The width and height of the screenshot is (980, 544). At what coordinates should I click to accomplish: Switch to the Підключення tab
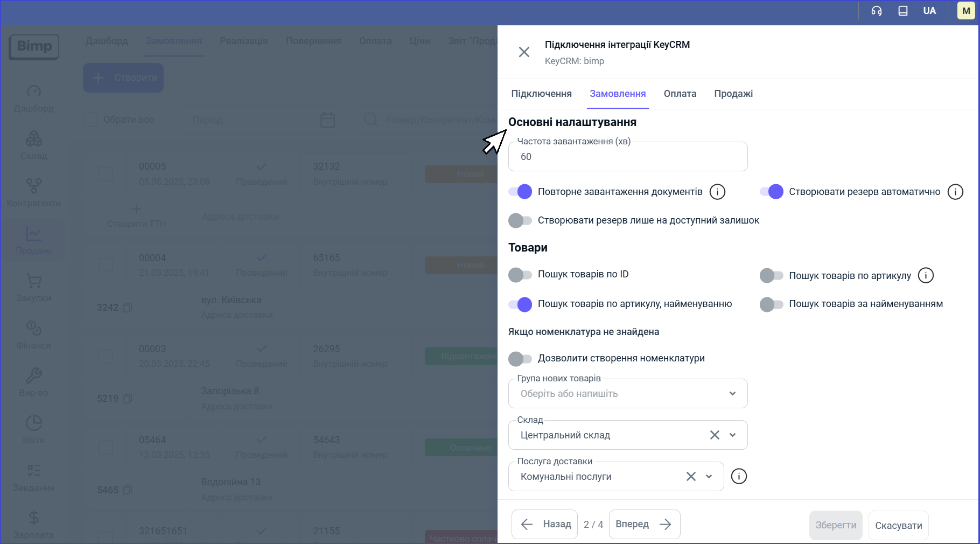click(x=541, y=94)
